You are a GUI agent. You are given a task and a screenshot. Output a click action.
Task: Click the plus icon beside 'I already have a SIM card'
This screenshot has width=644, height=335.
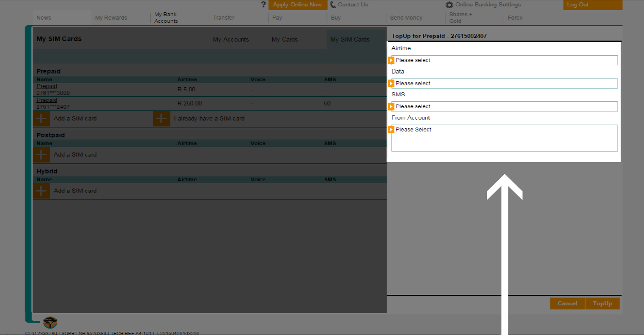[161, 118]
